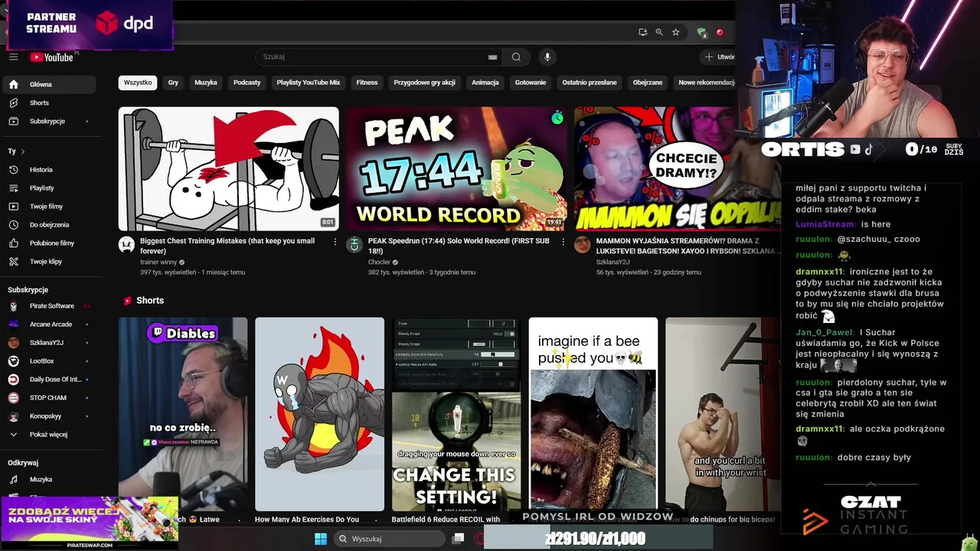Open Do obejrzenia watch later list

point(48,225)
